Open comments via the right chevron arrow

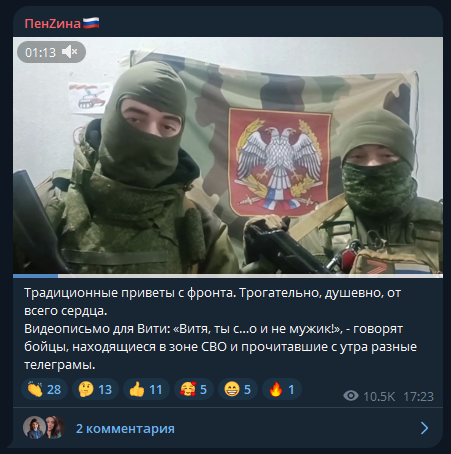tap(424, 428)
